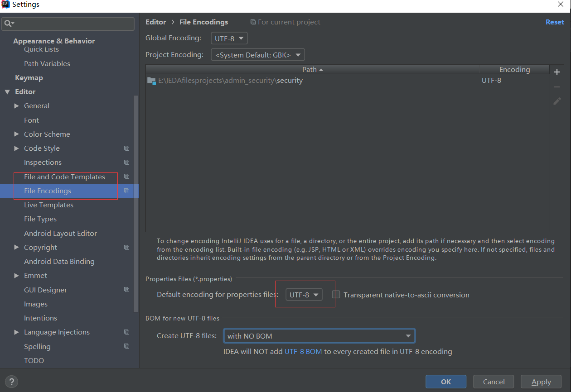Open the Create UTF-8 files dropdown
The image size is (571, 392).
(x=319, y=336)
